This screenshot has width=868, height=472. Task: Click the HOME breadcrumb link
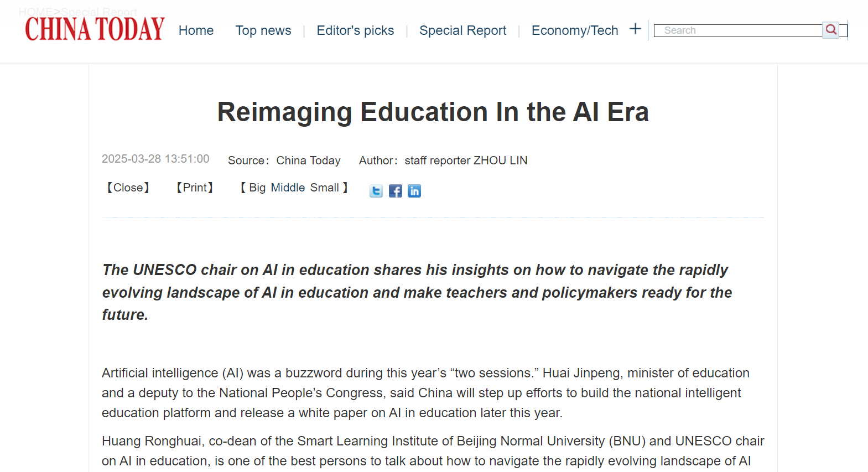pyautogui.click(x=35, y=12)
